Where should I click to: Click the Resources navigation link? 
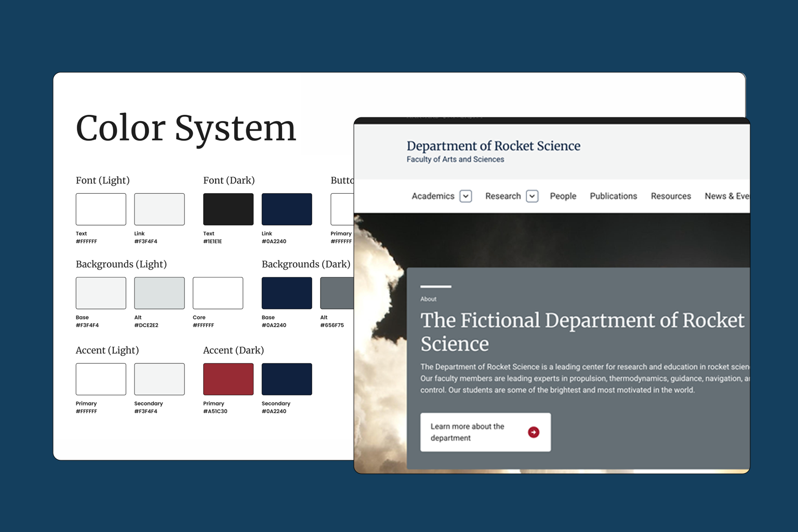[671, 196]
